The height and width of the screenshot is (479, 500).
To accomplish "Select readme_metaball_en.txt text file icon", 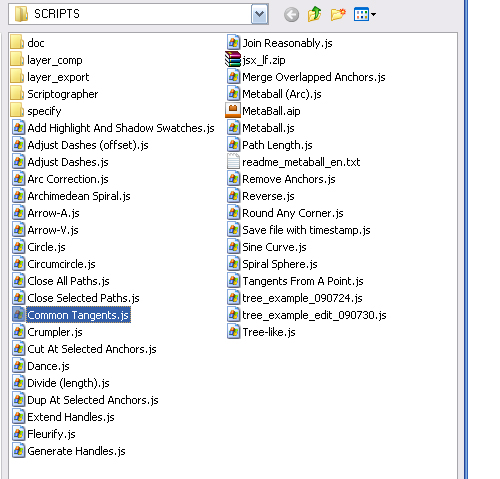I will [233, 162].
